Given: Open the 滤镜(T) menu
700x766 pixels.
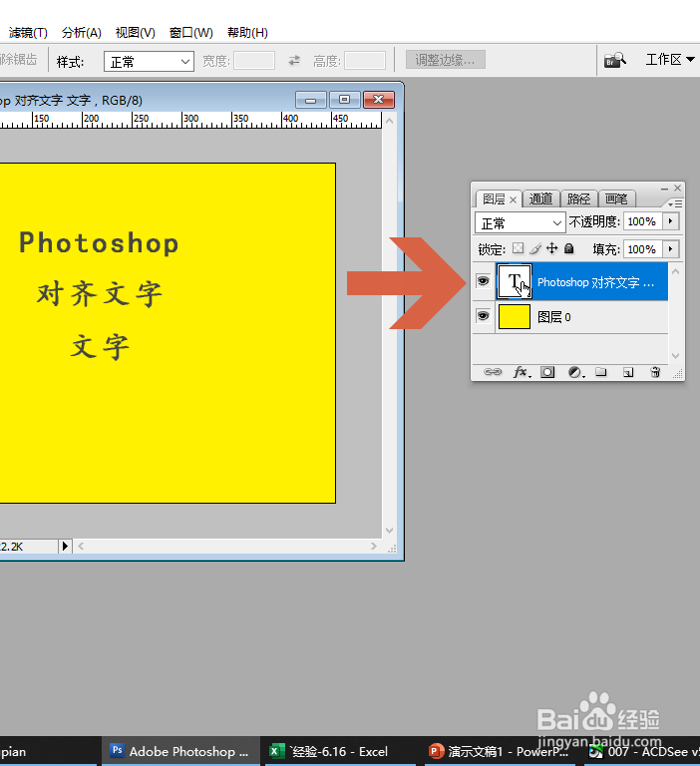Looking at the screenshot, I should (x=28, y=33).
